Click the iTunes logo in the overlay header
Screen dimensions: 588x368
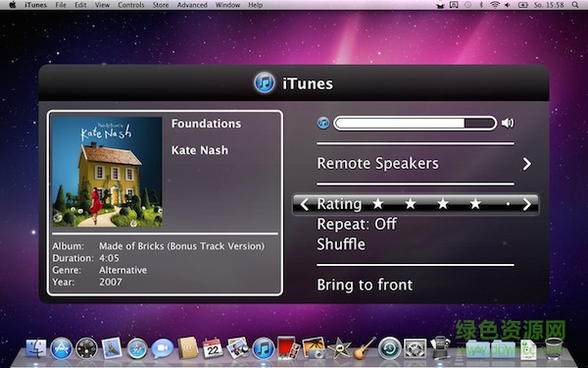[x=265, y=82]
